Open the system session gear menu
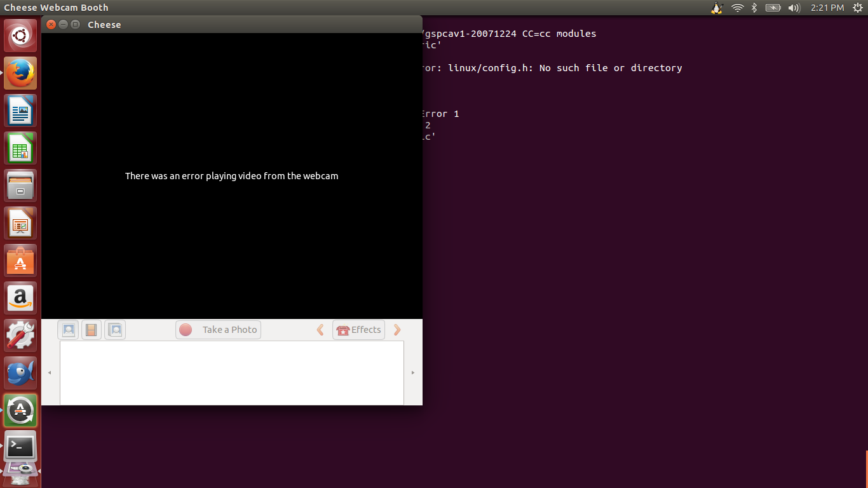The image size is (868, 488). (857, 8)
